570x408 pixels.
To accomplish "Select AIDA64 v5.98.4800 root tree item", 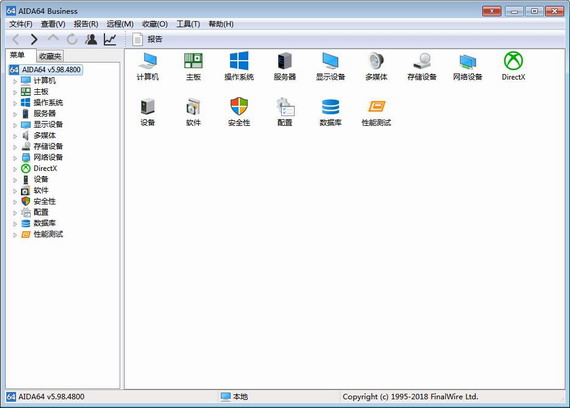I will click(46, 69).
